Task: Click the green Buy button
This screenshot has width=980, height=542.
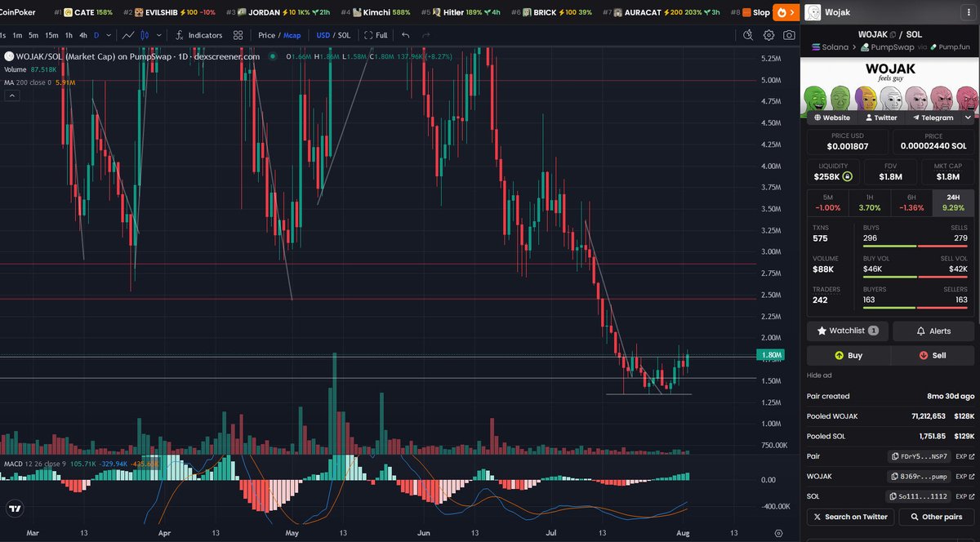Action: coord(849,356)
